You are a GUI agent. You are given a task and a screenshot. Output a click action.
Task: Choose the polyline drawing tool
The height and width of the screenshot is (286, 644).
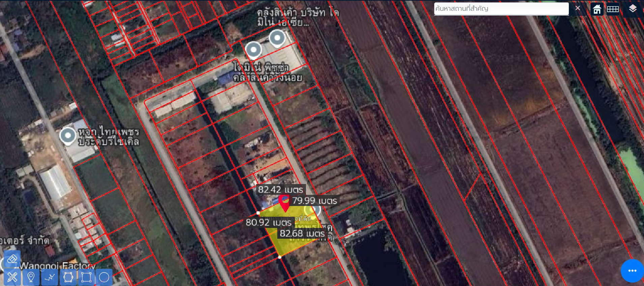pyautogui.click(x=50, y=277)
